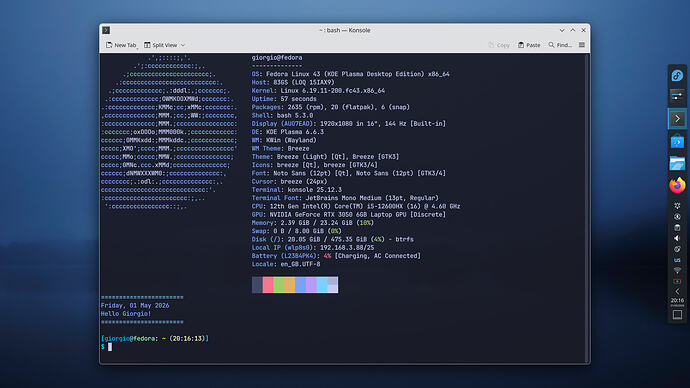Click the terminal cursor at the $ prompt
Image resolution: width=690 pixels, height=388 pixels.
click(x=110, y=347)
